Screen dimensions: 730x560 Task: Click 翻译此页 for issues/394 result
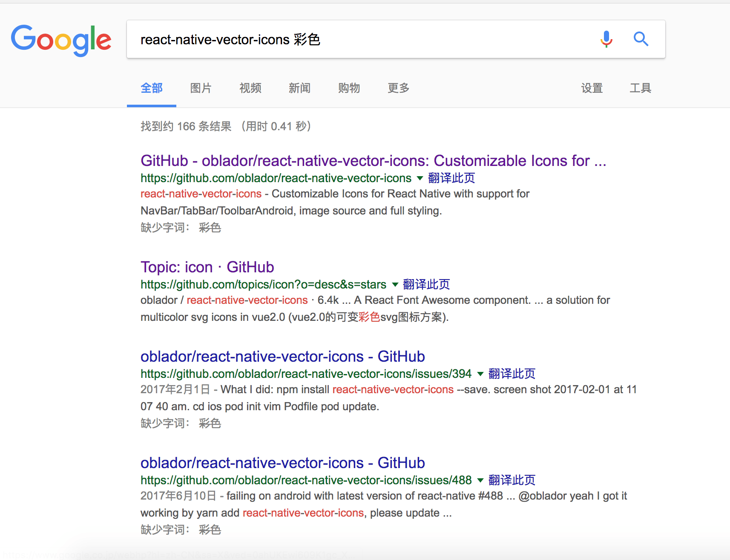pyautogui.click(x=512, y=374)
